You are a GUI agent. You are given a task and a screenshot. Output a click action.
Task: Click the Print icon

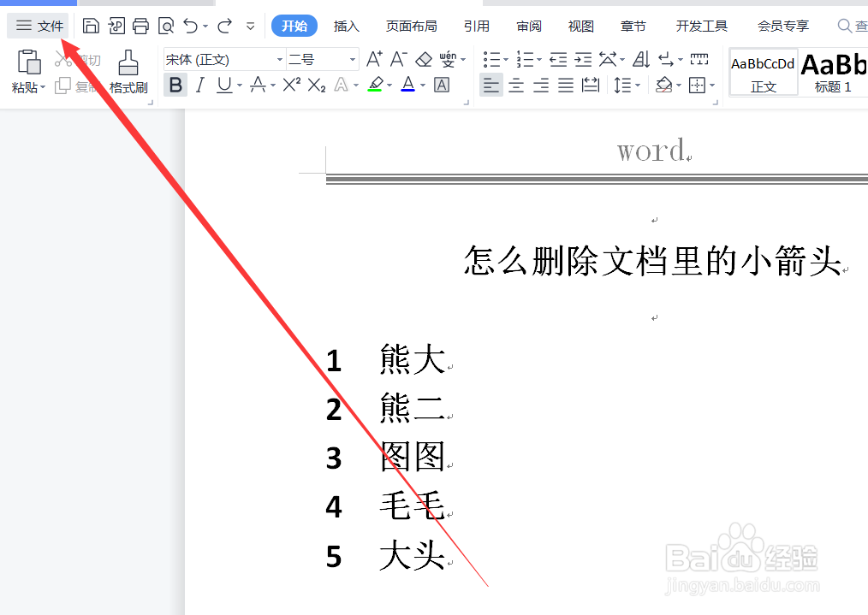pyautogui.click(x=140, y=26)
